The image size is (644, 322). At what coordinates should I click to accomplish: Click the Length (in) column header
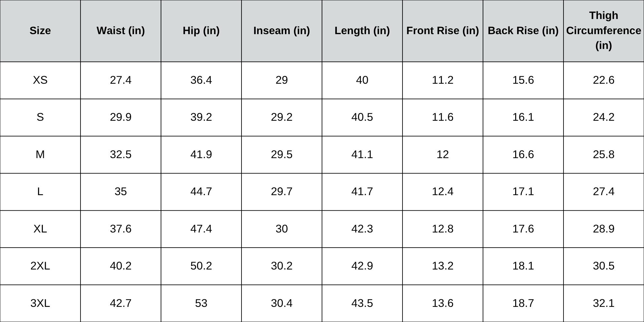[362, 31]
